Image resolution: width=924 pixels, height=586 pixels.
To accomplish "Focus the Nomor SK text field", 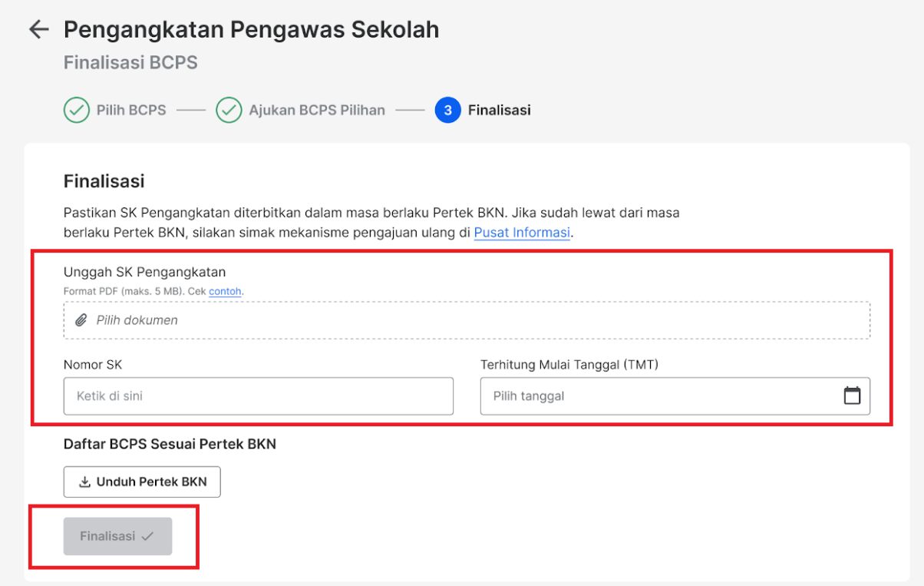I will (x=259, y=396).
